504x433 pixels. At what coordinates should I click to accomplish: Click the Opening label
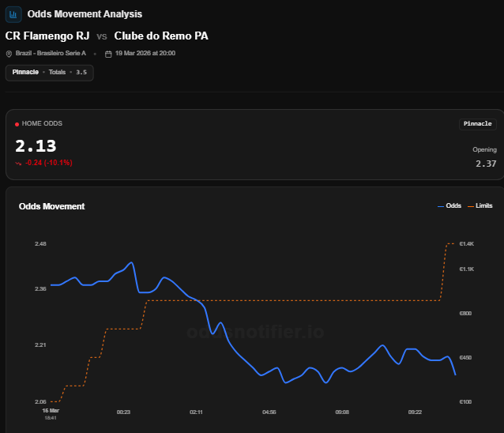484,149
